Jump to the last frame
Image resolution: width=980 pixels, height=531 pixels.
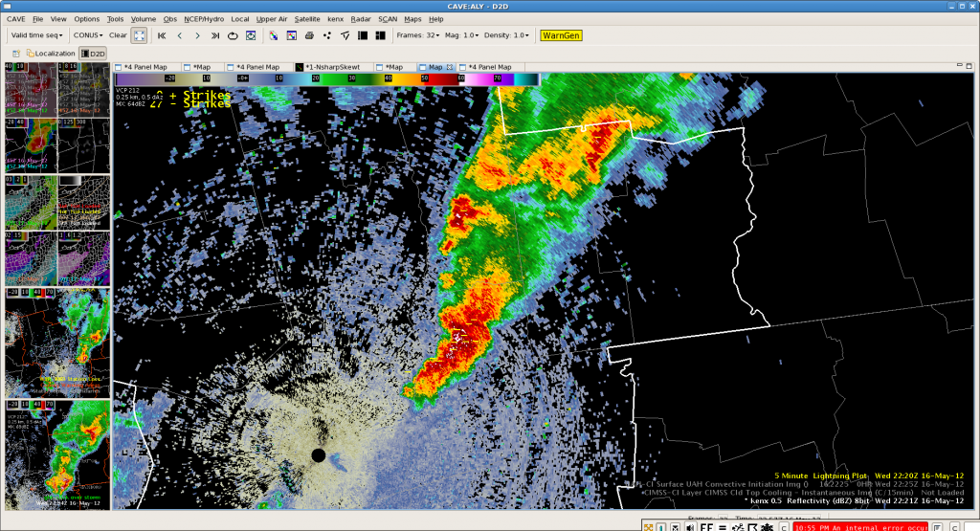pyautogui.click(x=214, y=35)
